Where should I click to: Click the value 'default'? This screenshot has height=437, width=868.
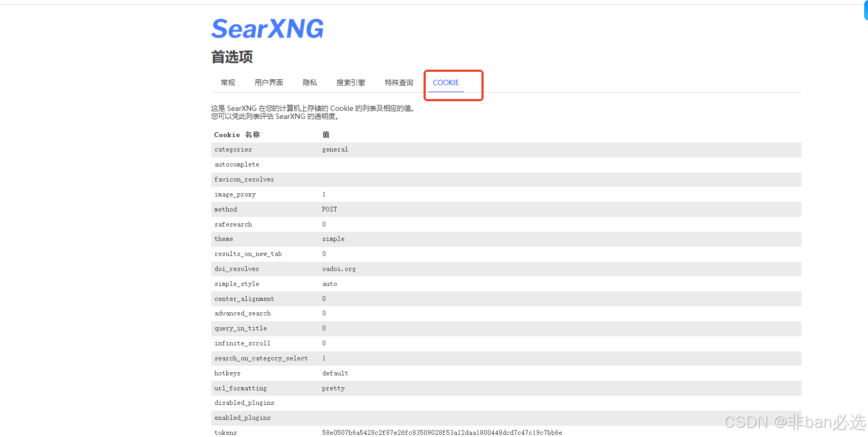(x=335, y=374)
